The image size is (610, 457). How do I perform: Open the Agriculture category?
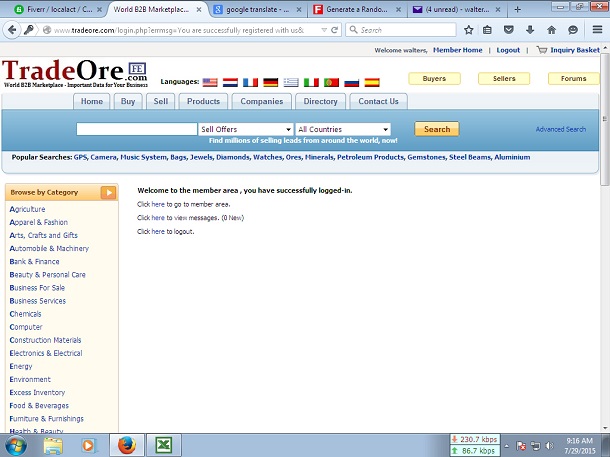27,209
